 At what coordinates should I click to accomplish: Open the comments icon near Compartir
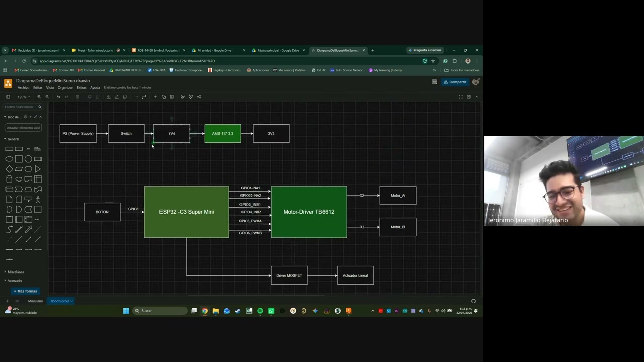click(x=434, y=82)
